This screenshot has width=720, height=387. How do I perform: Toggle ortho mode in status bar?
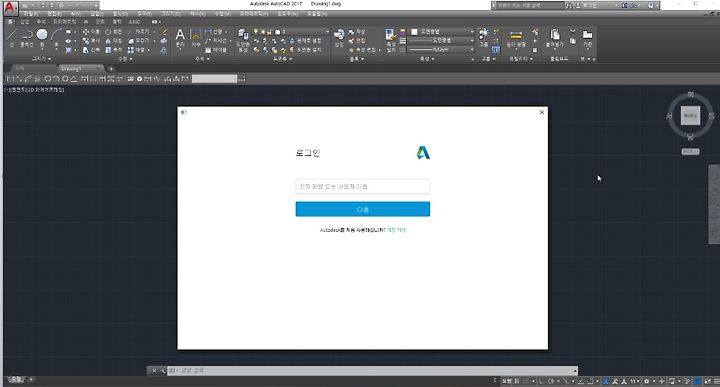click(542, 381)
